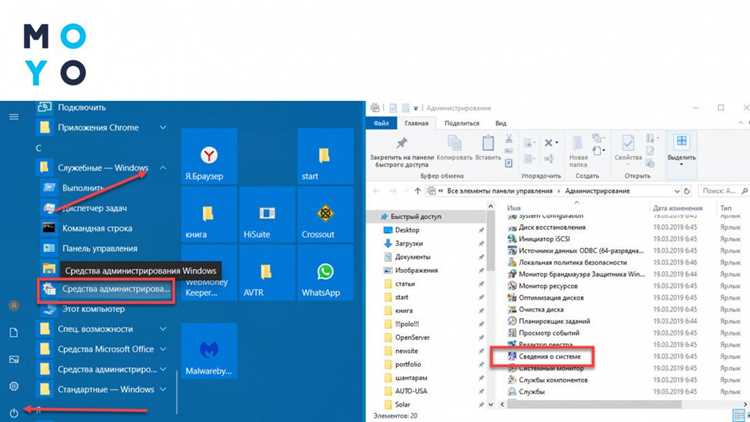750x422 pixels.
Task: Select Инициатор iSCSI item
Action: click(544, 239)
